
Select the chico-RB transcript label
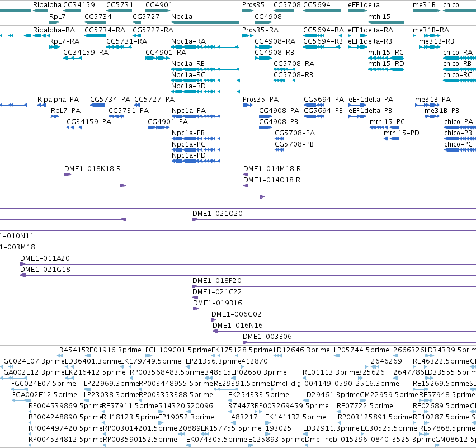(x=457, y=64)
